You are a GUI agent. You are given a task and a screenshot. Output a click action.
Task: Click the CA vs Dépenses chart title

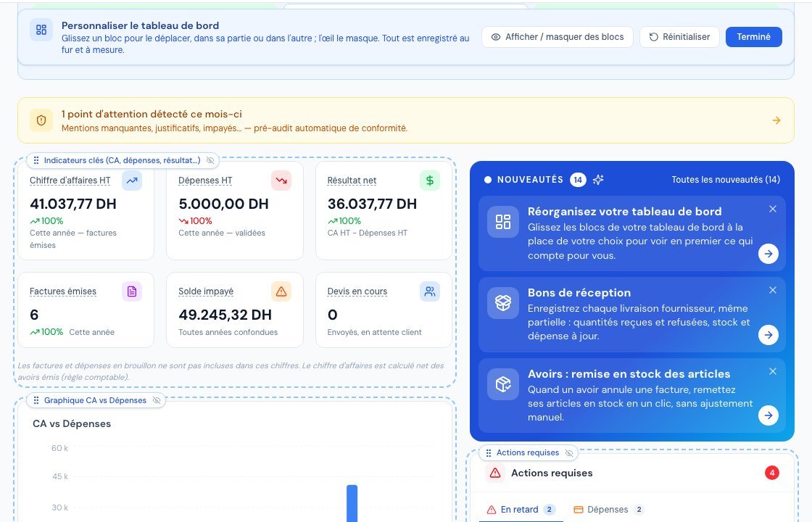click(x=72, y=423)
